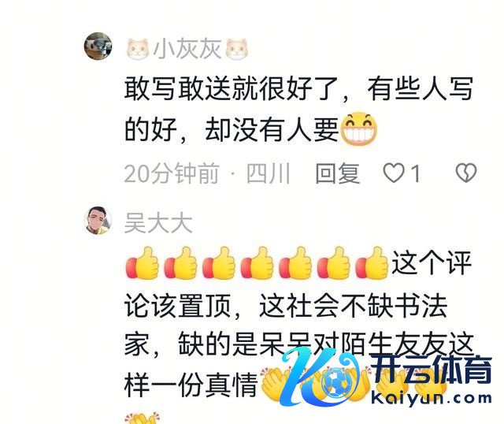Open username 吴大大 profile link
The width and height of the screenshot is (504, 424).
pos(158,222)
